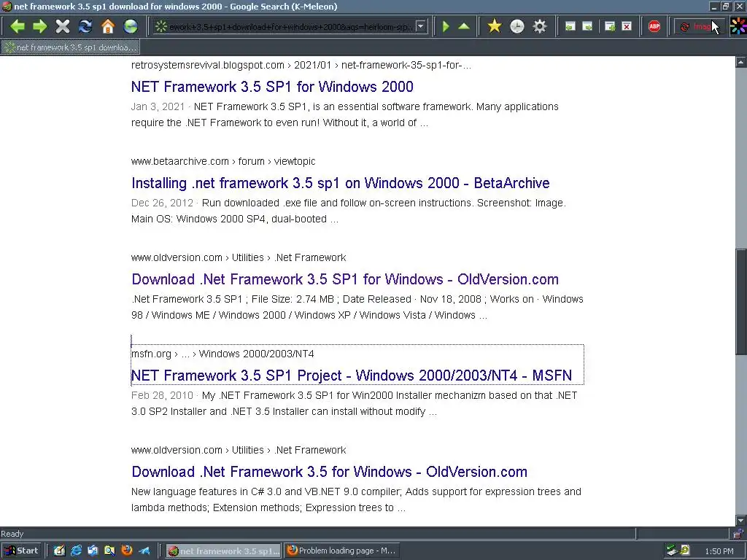Click the Outlook Express quick launch icon
Image resolution: width=747 pixels, height=560 pixels.
(x=93, y=551)
